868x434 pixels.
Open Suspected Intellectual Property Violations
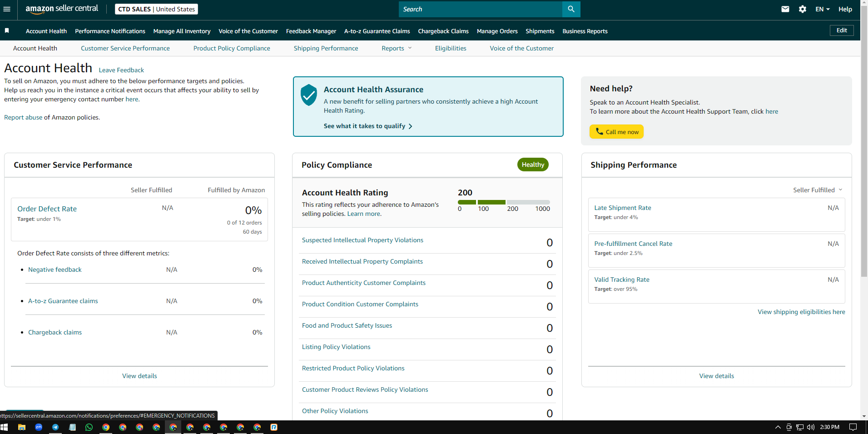click(x=362, y=240)
